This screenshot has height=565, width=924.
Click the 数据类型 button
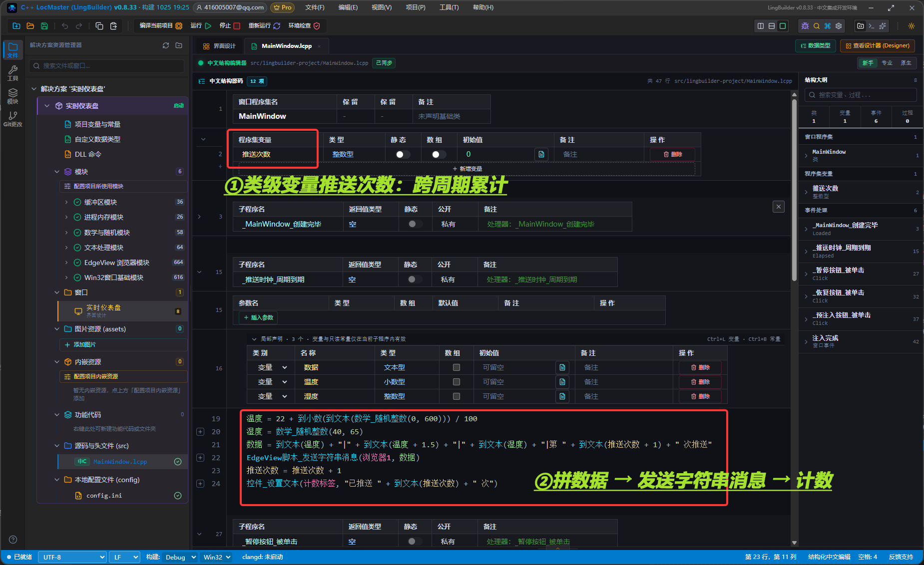pos(816,46)
